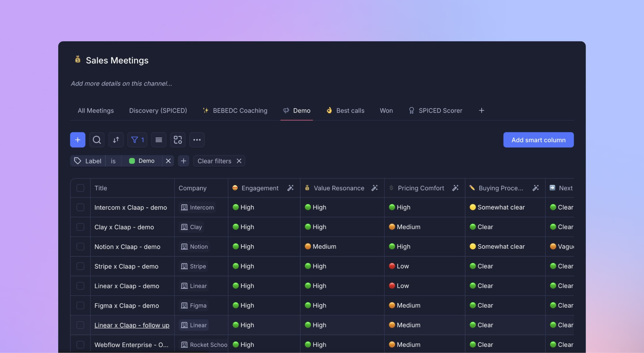
Task: Open search with magnifier icon
Action: click(97, 140)
